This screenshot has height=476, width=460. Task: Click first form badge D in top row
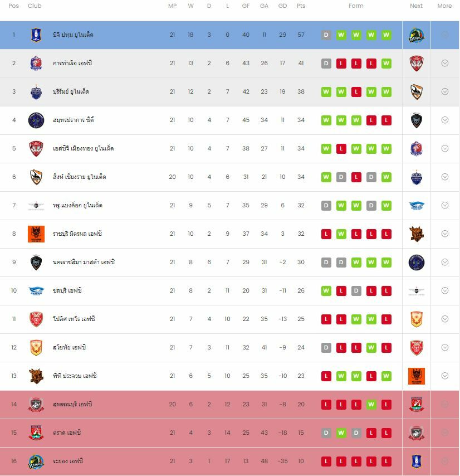pos(326,35)
